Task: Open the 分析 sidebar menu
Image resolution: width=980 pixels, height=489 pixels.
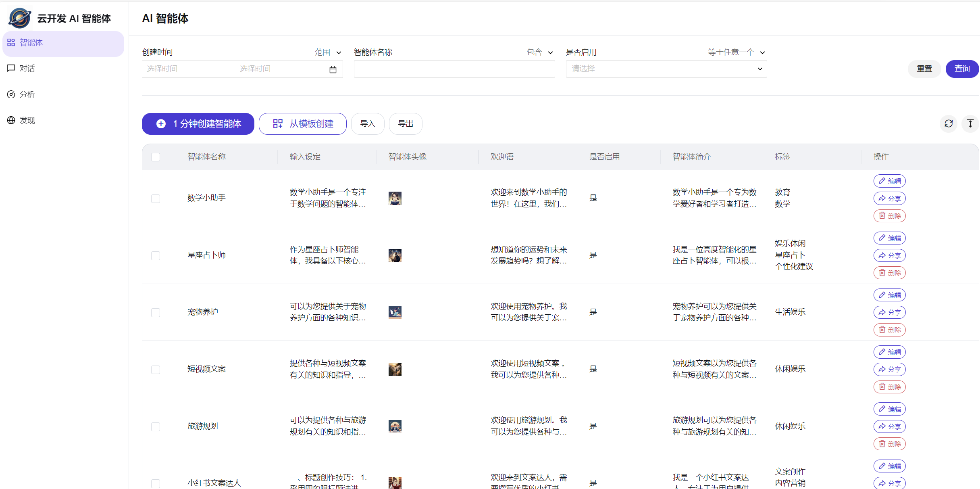Action: click(x=27, y=94)
